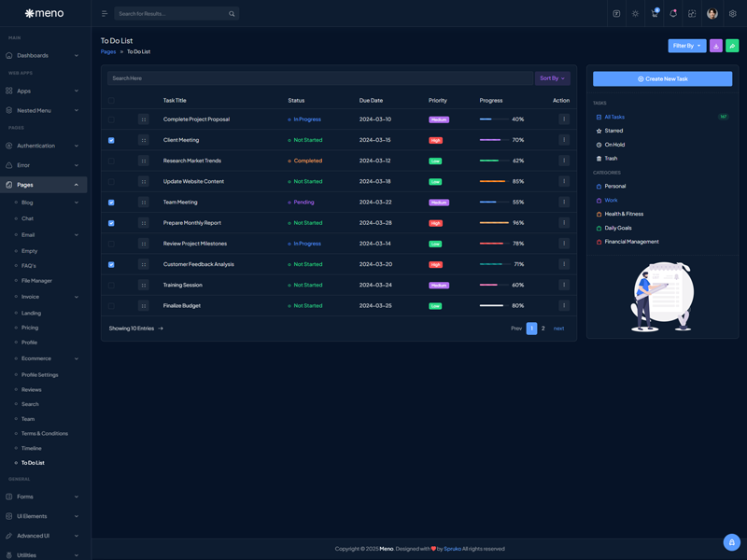The height and width of the screenshot is (560, 747).
Task: Tick the select-all checkbox in table header
Action: point(111,101)
